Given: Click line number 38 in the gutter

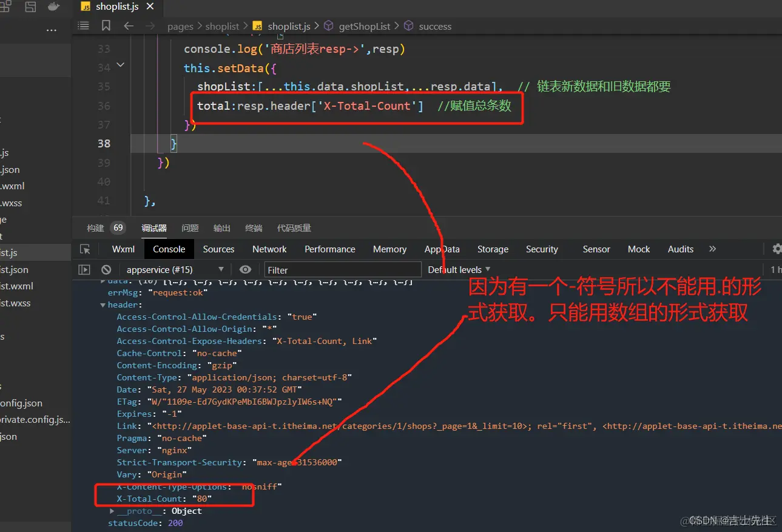Looking at the screenshot, I should (x=104, y=144).
